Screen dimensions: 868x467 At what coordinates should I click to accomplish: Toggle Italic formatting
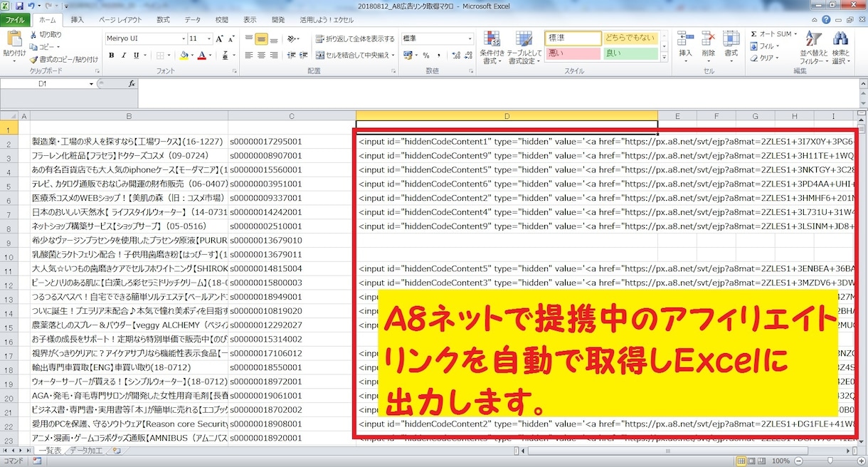[x=123, y=56]
